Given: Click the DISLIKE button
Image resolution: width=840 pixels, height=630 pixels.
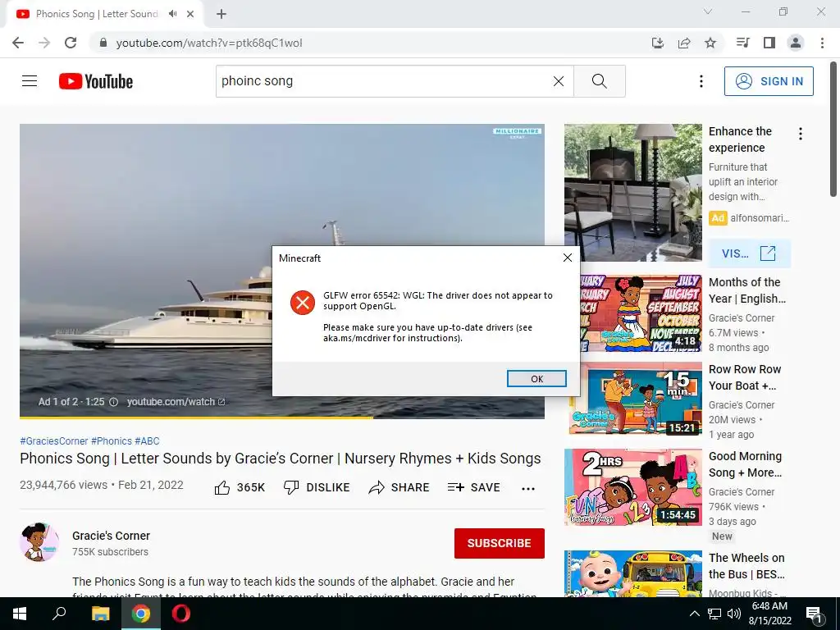Looking at the screenshot, I should [x=317, y=487].
